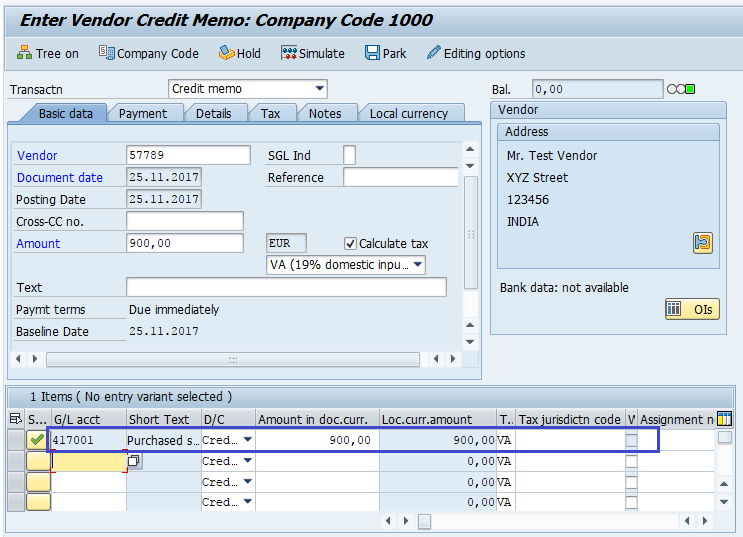Click the Tree on toolbar button
This screenshot has width=743, height=537.
47,54
